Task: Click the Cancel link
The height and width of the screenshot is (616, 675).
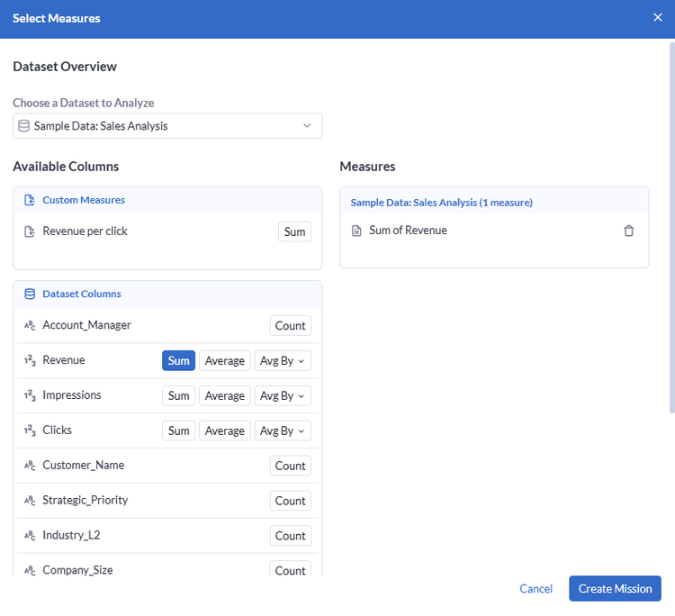Action: point(535,589)
